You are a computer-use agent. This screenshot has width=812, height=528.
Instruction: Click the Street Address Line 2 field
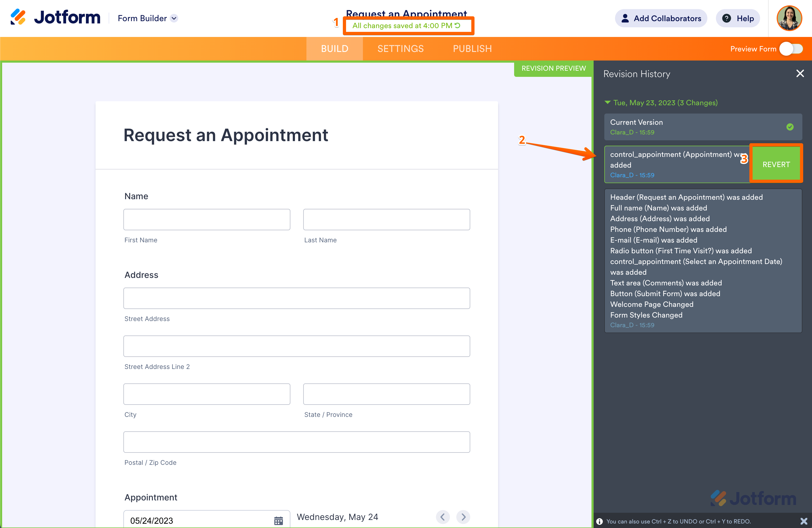297,346
